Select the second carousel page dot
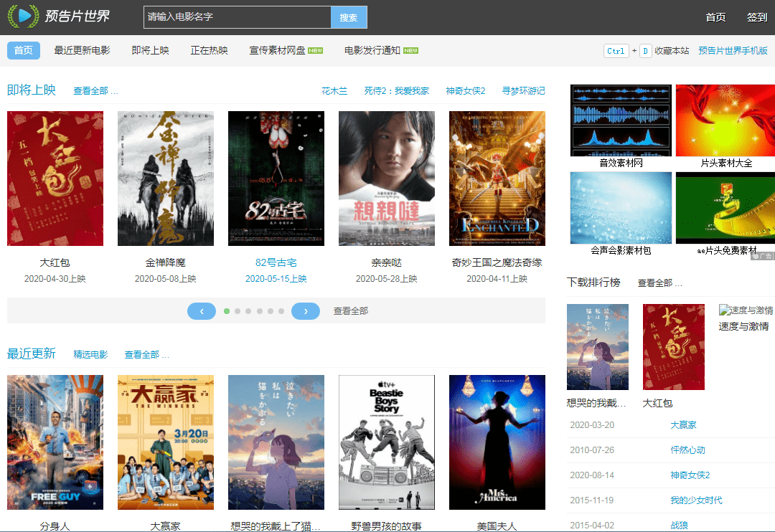 click(x=238, y=311)
